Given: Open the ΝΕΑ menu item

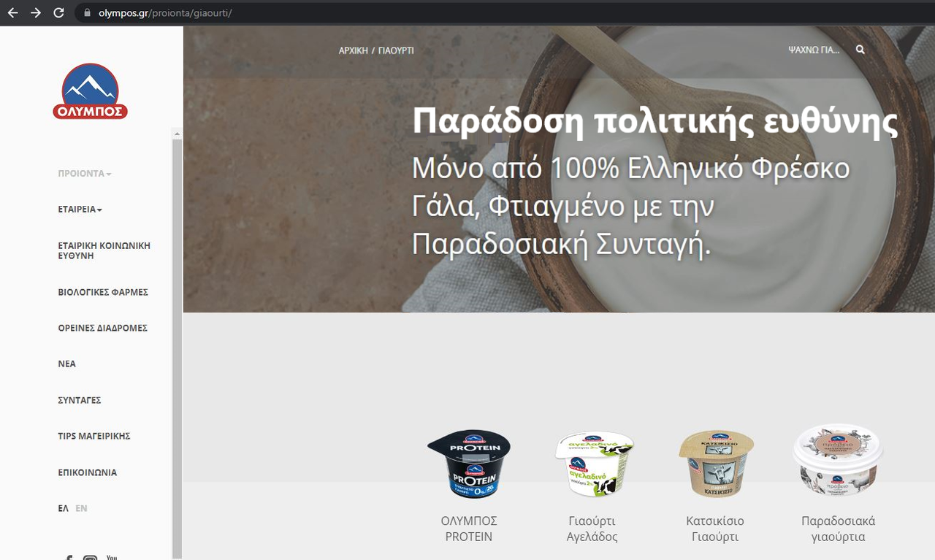Looking at the screenshot, I should point(67,364).
